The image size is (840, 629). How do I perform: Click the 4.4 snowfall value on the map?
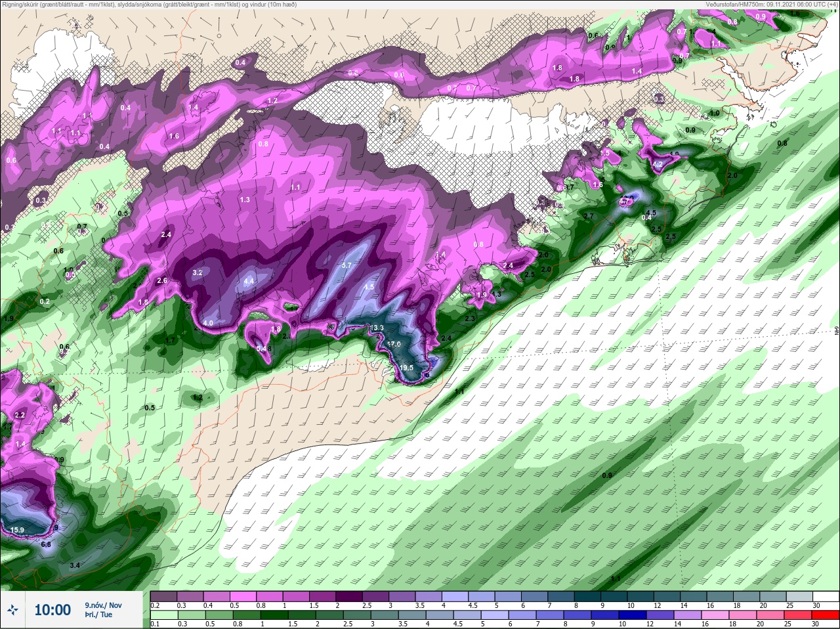click(248, 281)
